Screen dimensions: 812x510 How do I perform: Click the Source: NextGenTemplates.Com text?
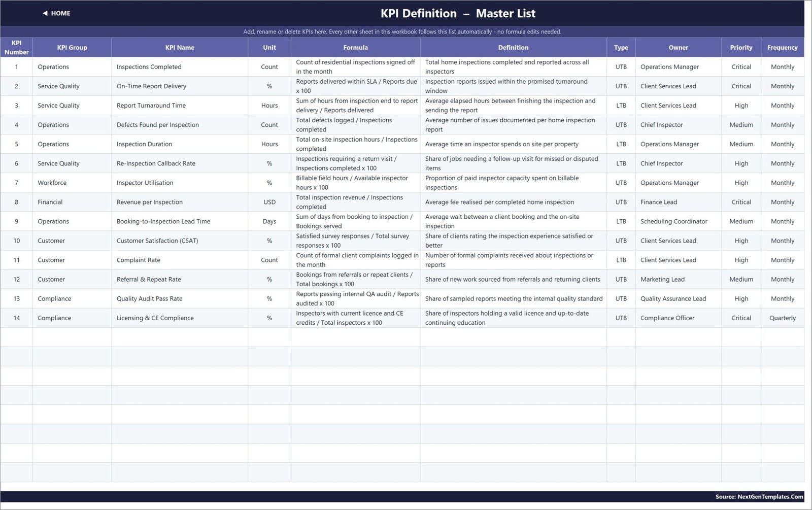[x=759, y=497]
